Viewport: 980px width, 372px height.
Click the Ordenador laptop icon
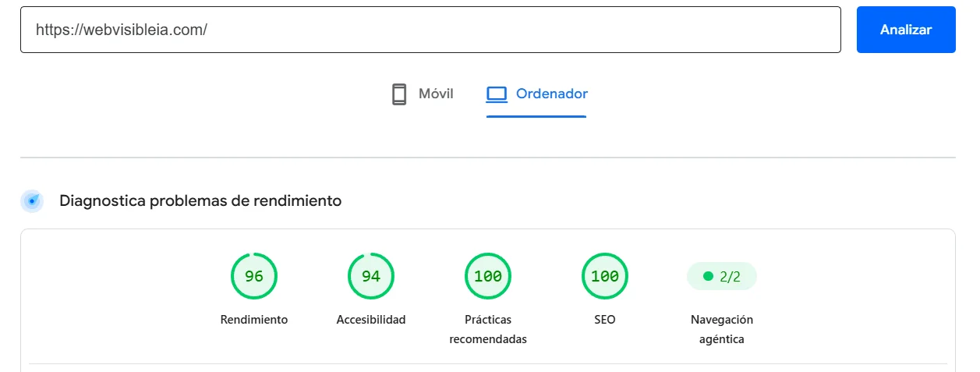(x=497, y=94)
